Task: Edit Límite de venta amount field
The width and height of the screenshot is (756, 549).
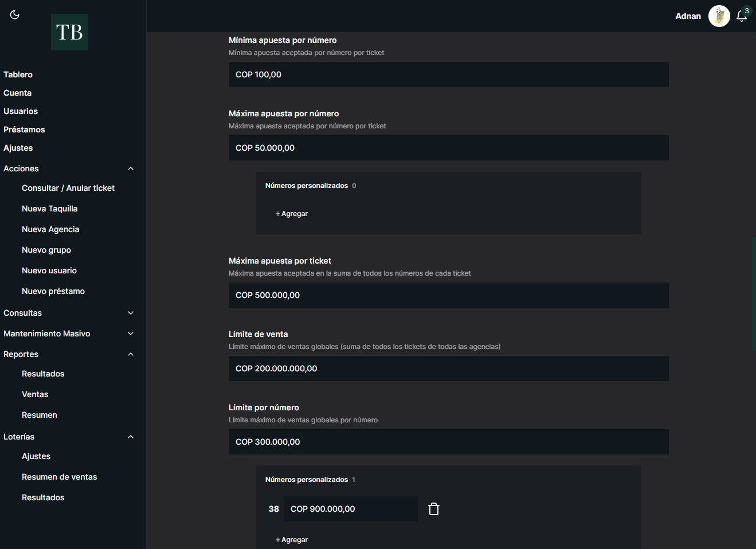Action: coord(448,368)
